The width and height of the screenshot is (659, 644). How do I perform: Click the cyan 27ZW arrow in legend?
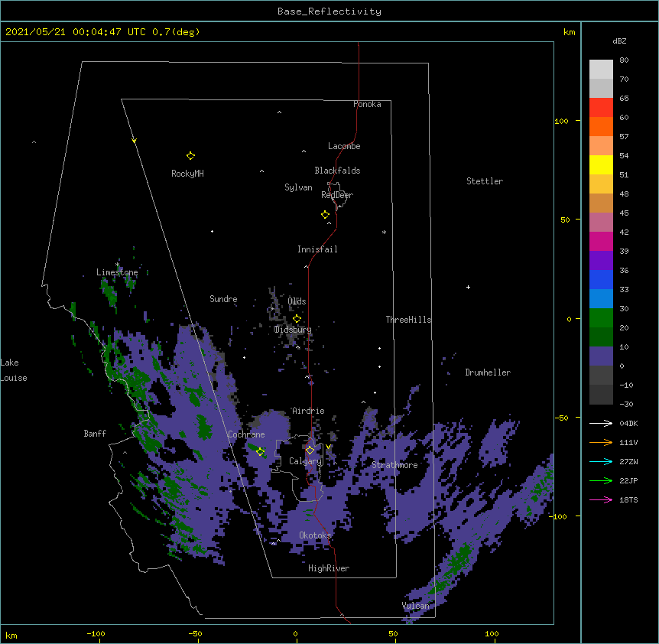point(601,461)
